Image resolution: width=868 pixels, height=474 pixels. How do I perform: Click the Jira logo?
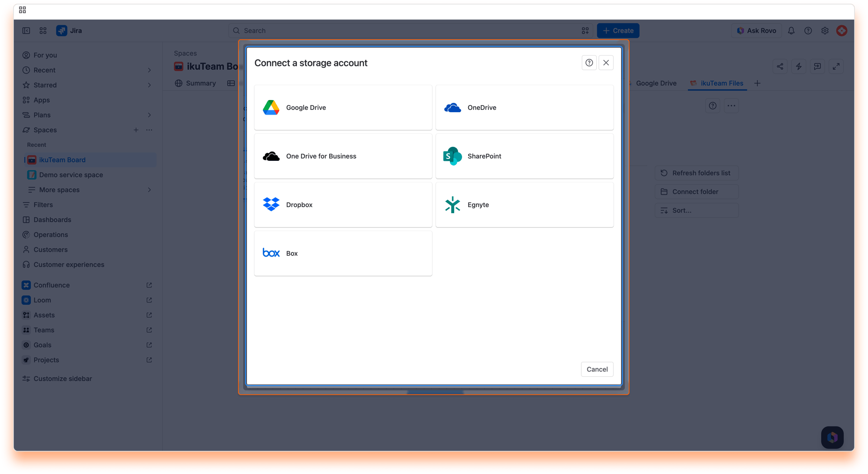69,31
